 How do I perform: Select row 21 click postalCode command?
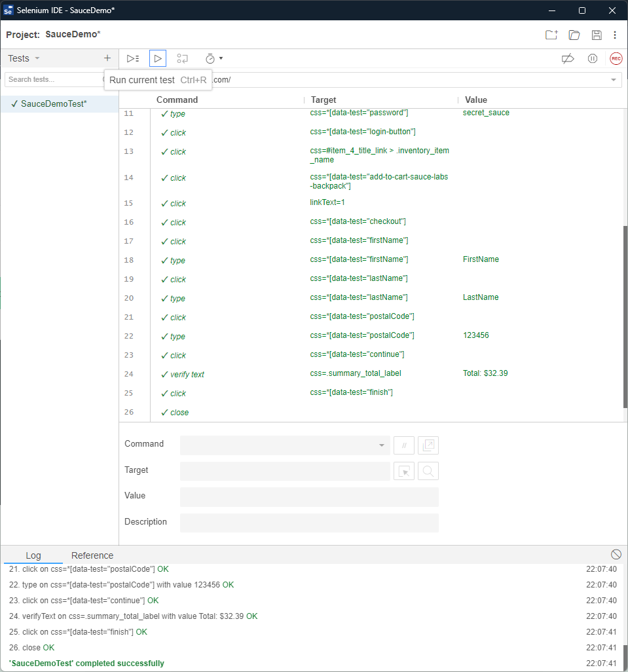(371, 317)
